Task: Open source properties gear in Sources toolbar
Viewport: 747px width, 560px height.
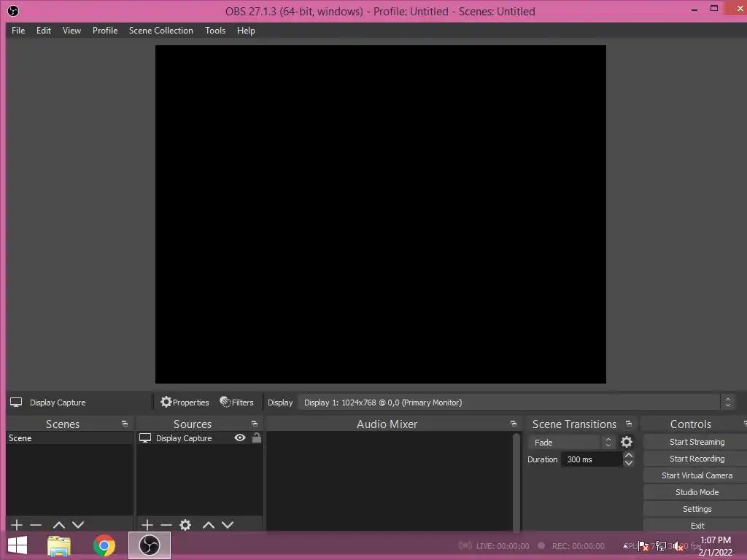Action: (x=185, y=525)
